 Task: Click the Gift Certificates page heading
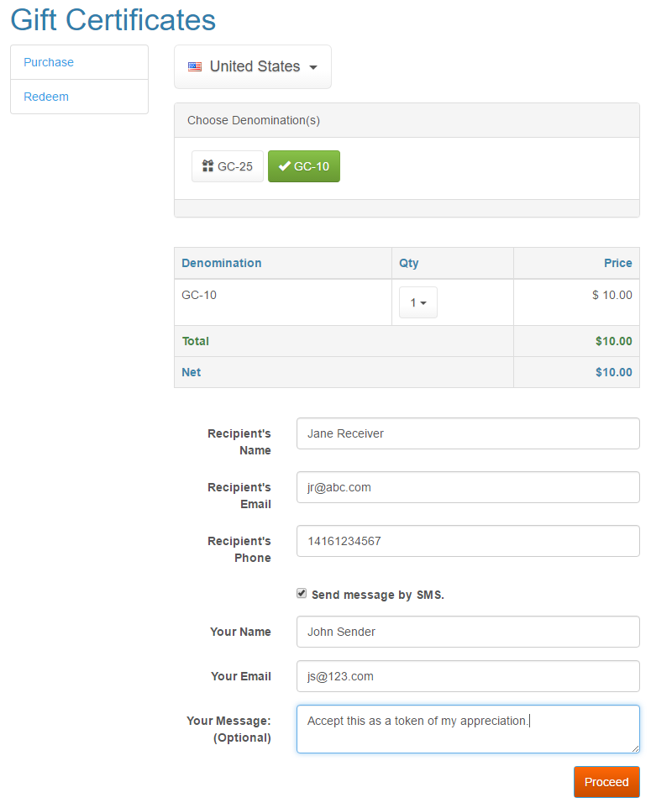coord(113,20)
